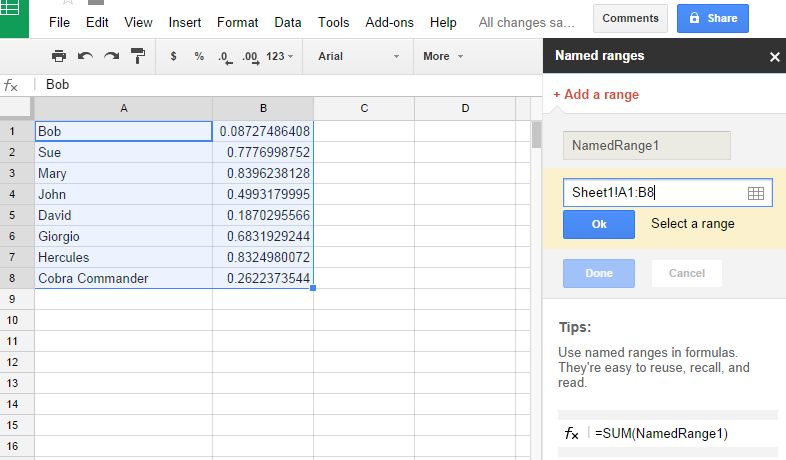The height and width of the screenshot is (460, 786).
Task: Select cell containing Cobra Commander
Action: [123, 279]
